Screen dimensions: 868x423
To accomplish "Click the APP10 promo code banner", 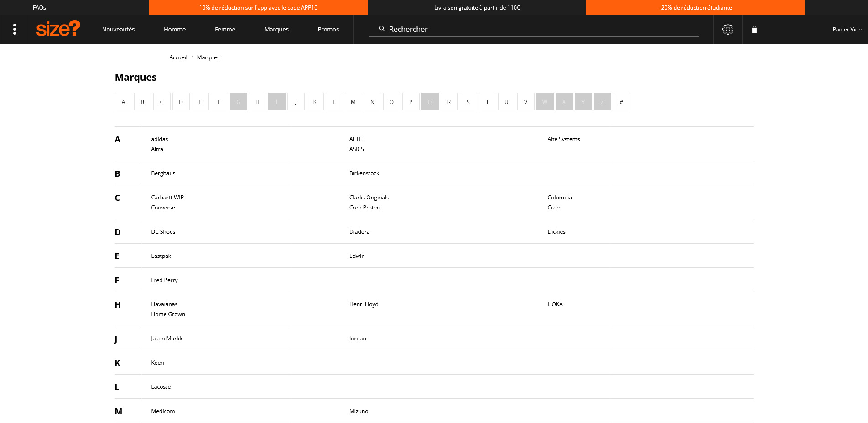I will pyautogui.click(x=258, y=7).
